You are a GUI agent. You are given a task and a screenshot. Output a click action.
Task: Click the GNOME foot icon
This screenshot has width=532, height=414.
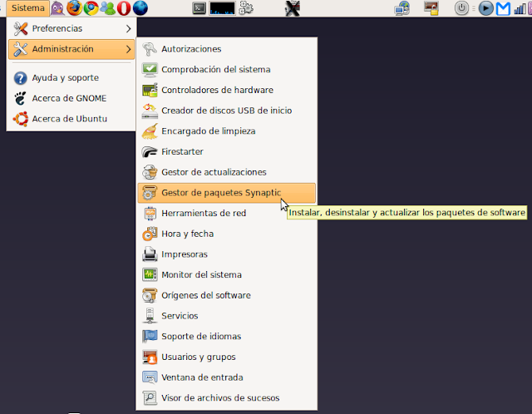click(20, 98)
